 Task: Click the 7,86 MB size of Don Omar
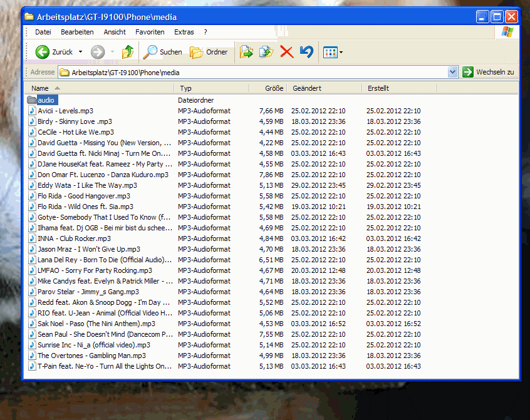click(271, 175)
